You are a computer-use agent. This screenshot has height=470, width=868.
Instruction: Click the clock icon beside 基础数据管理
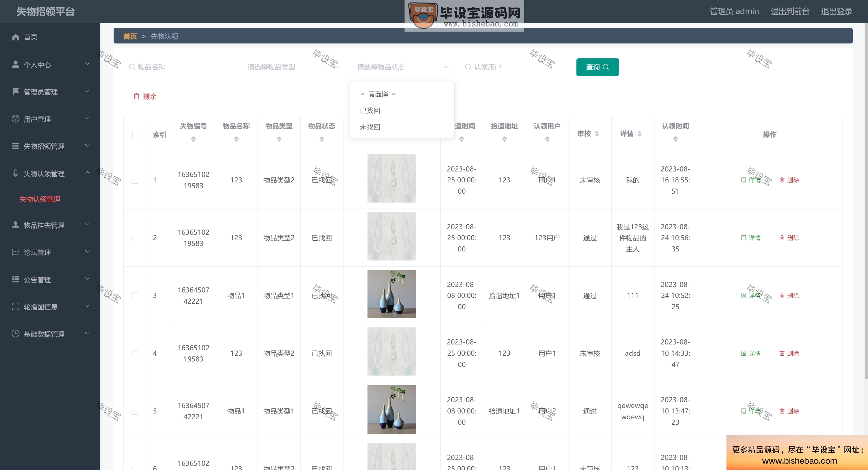point(15,334)
